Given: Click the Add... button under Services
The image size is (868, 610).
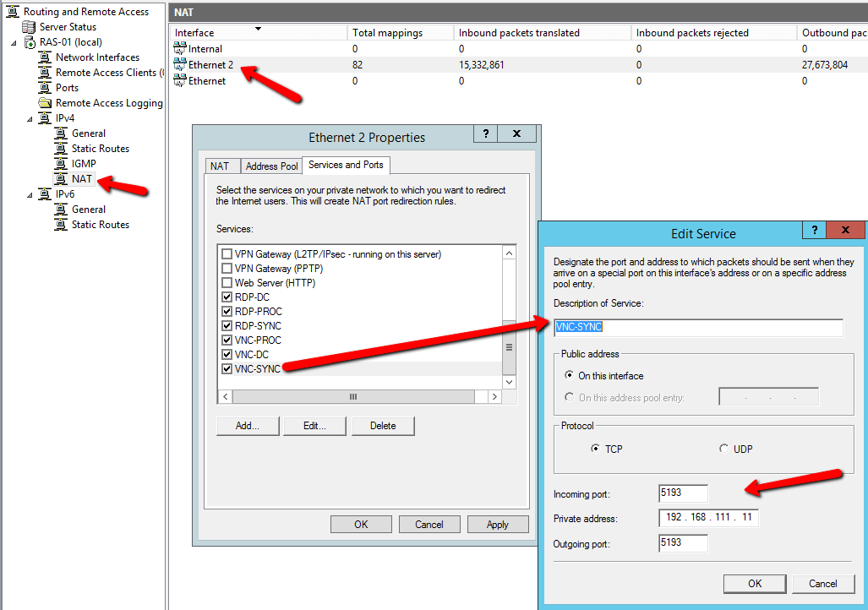Looking at the screenshot, I should 247,426.
